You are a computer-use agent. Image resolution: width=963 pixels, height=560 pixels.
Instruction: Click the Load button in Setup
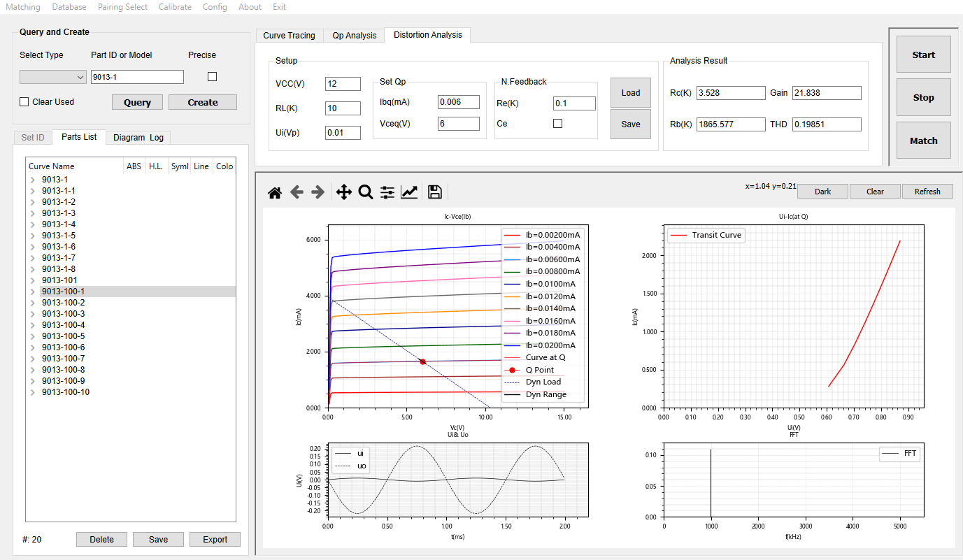tap(631, 93)
